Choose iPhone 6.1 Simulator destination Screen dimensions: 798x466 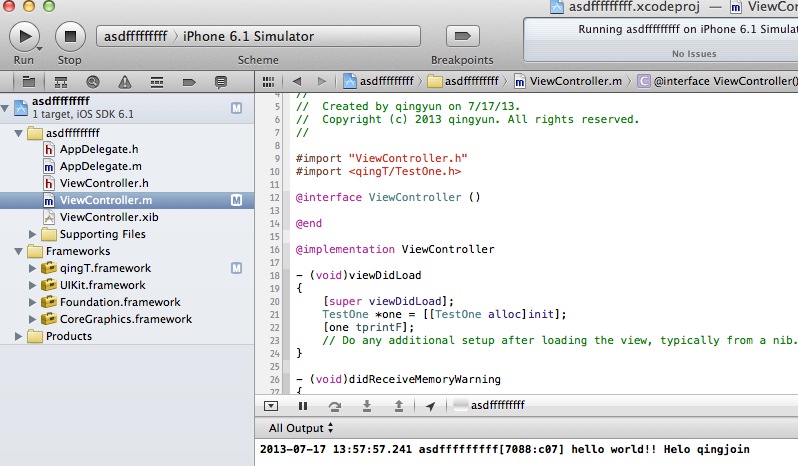coord(248,37)
